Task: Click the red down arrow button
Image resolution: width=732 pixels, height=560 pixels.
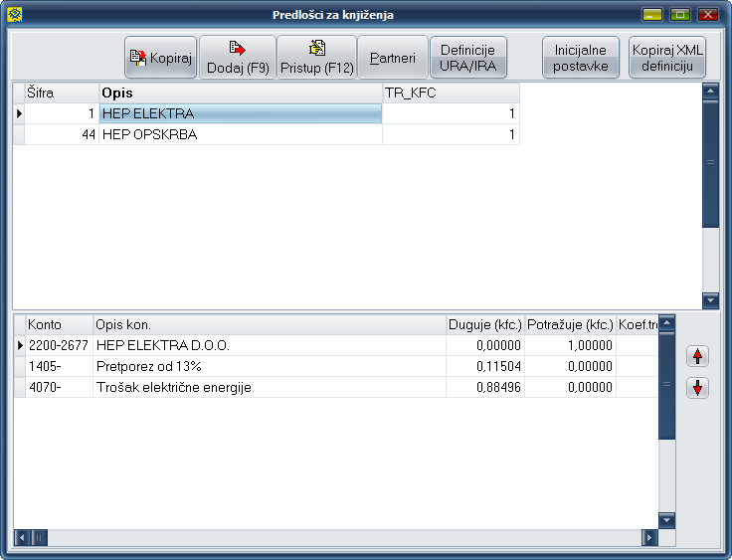Action: 698,388
